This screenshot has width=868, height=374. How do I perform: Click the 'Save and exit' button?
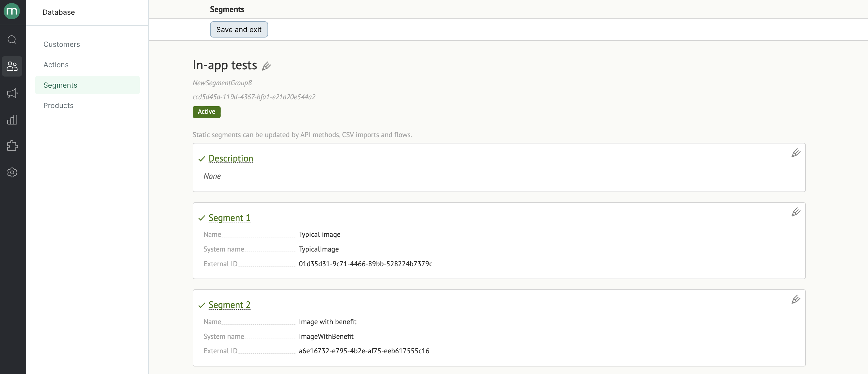(x=239, y=30)
